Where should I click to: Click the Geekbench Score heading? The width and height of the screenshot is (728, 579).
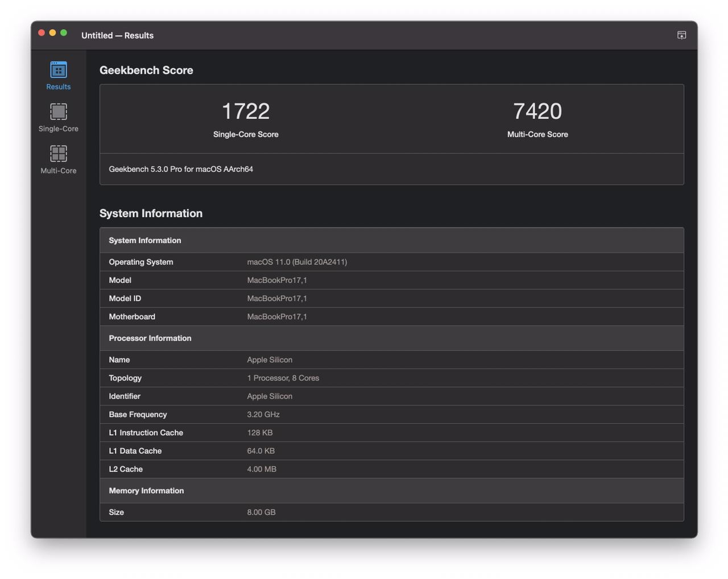click(x=146, y=70)
